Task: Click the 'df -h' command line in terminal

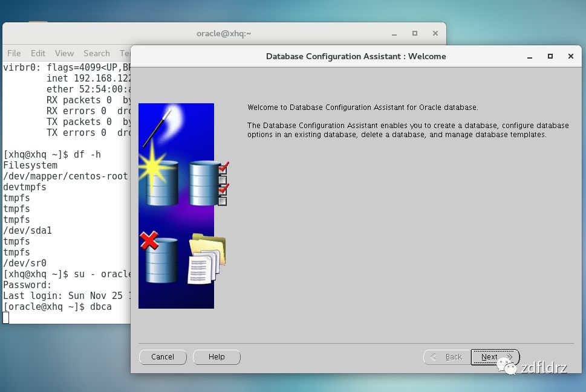Action: (x=52, y=155)
